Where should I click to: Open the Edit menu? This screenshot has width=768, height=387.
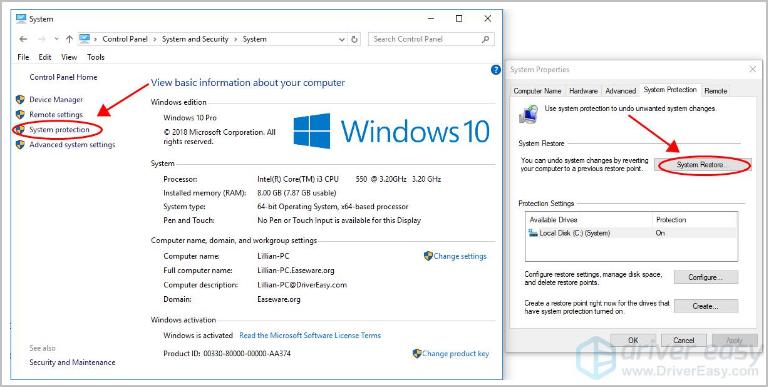tap(45, 57)
